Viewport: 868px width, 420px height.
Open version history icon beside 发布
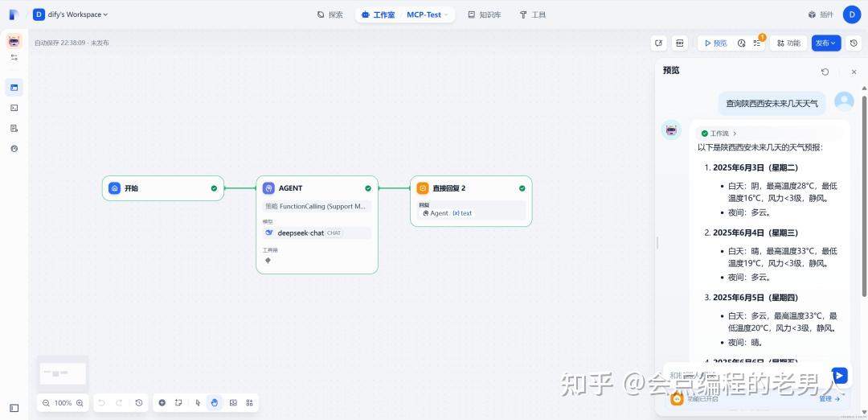click(x=854, y=43)
